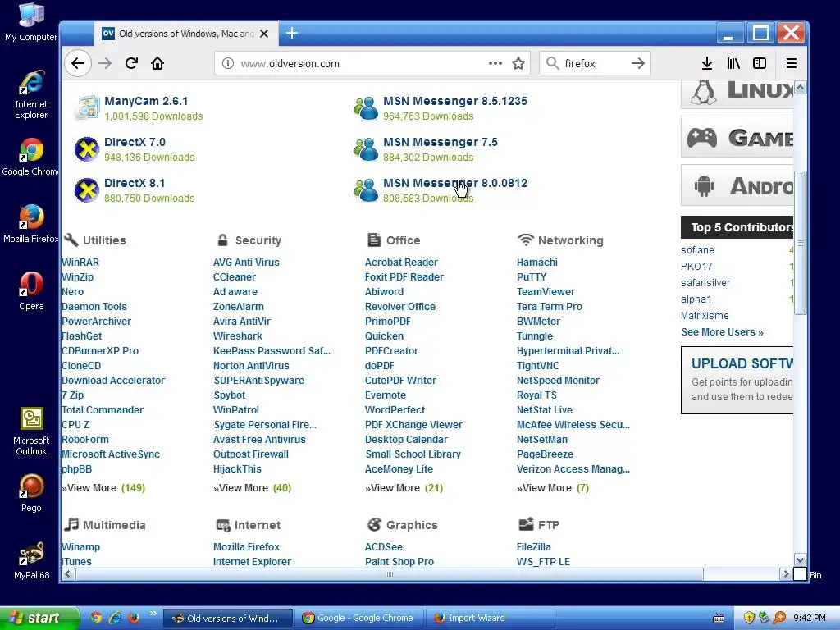Click the Security padlock heading icon

(x=223, y=240)
